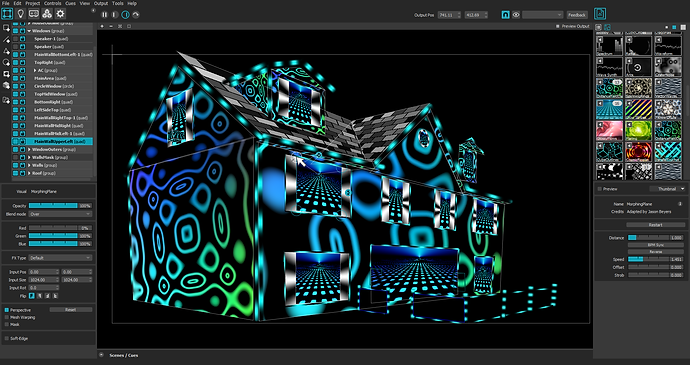Open the output selector dropdown near Feedback

tap(543, 15)
